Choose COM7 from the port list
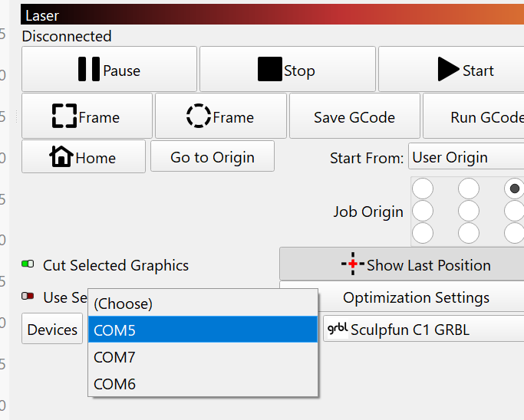The width and height of the screenshot is (524, 420). point(203,357)
